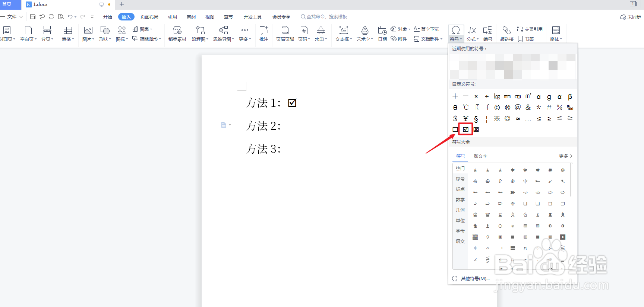Screen dimensions: 644x307
Task: Click the save icon in quick toolbar
Action: pyautogui.click(x=33, y=17)
